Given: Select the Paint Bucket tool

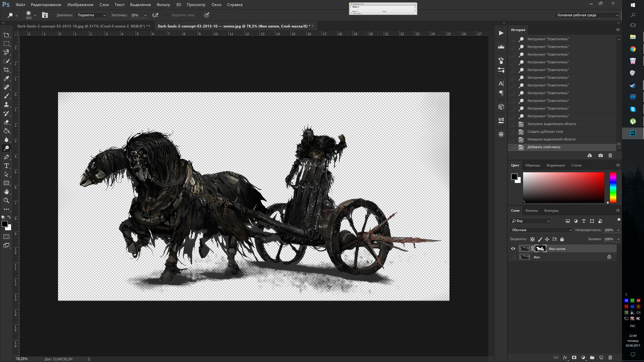Looking at the screenshot, I should [x=7, y=131].
